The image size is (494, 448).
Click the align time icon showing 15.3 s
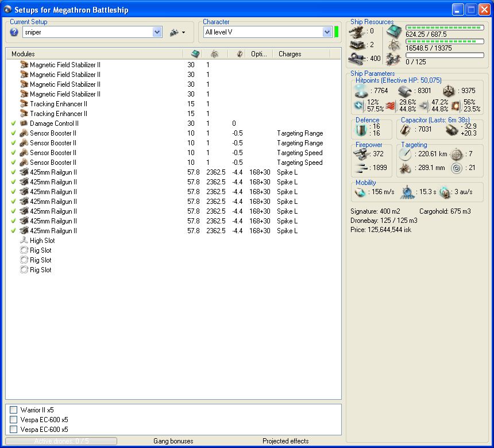point(407,192)
